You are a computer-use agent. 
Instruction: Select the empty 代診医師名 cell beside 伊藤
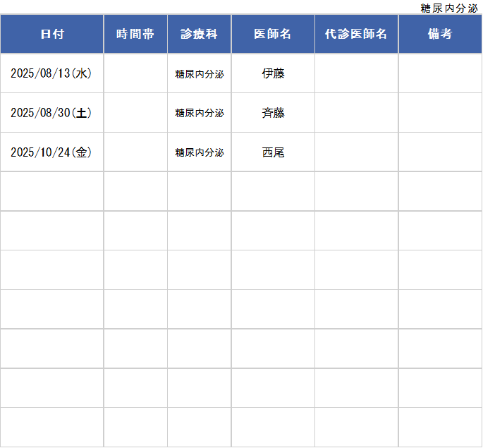coord(356,73)
